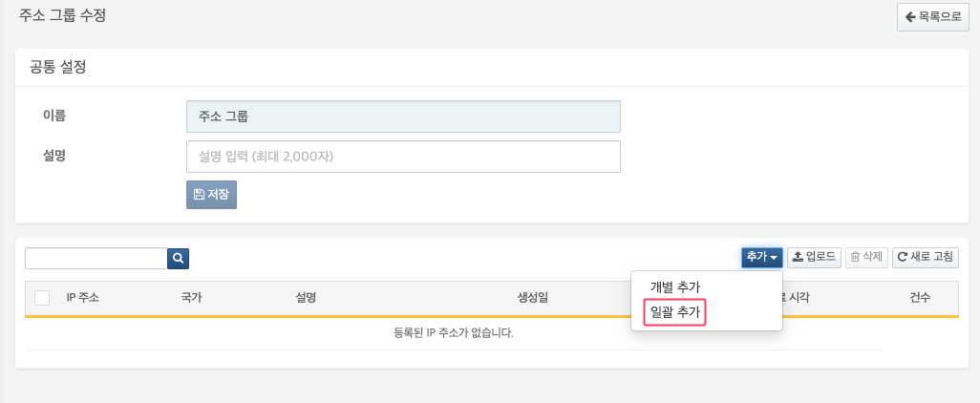Screen dimensions: 980x403
Task: Click the 건수 column header
Action: [x=920, y=298]
